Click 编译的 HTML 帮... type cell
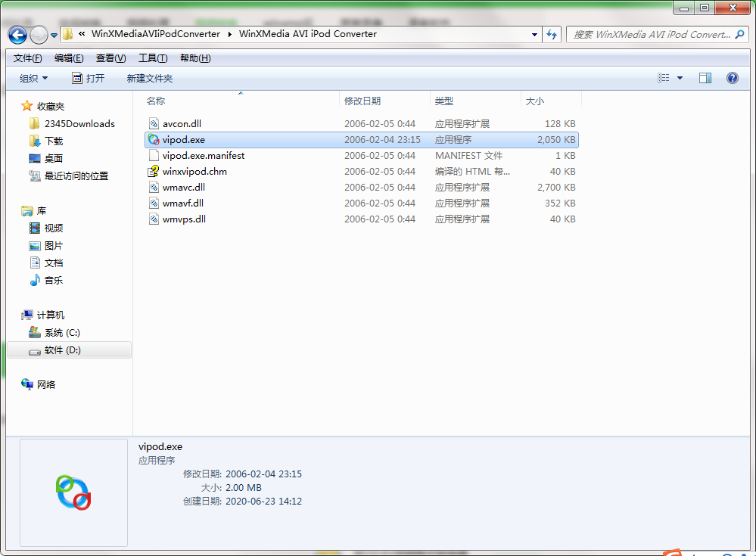 (x=472, y=172)
